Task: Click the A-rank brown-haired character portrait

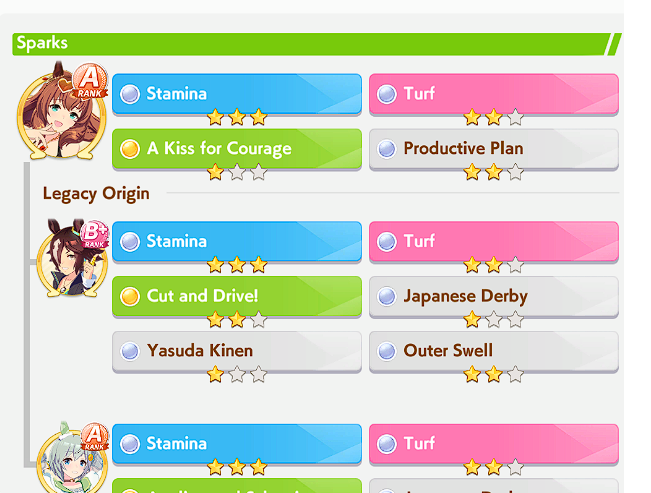Action: [61, 112]
